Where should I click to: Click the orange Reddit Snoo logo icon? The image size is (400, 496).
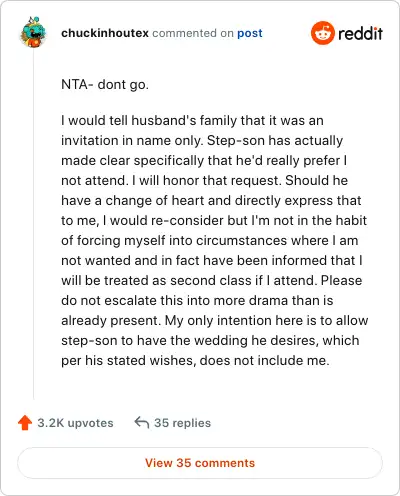[322, 33]
